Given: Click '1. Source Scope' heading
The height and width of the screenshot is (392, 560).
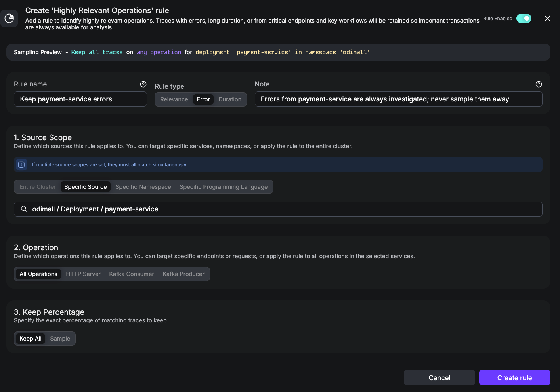Looking at the screenshot, I should (x=43, y=137).
